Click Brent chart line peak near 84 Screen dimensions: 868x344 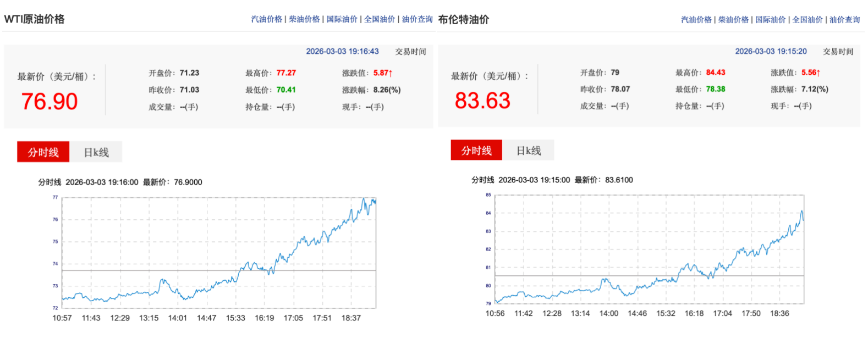(x=802, y=212)
